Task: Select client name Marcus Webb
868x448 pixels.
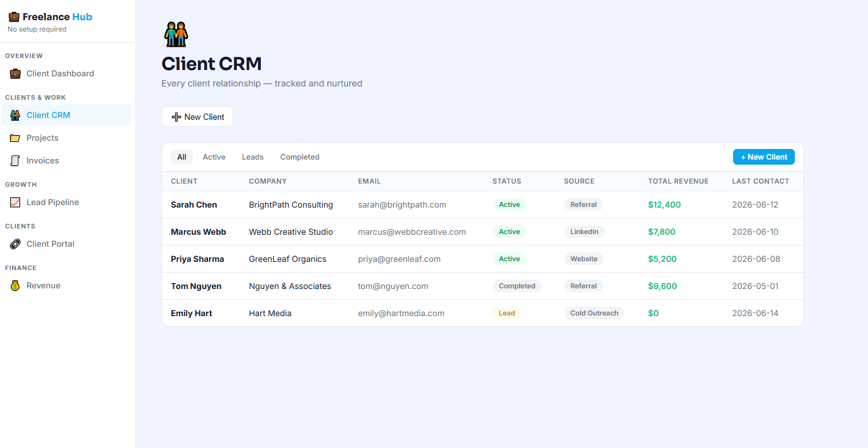Action: click(x=199, y=232)
